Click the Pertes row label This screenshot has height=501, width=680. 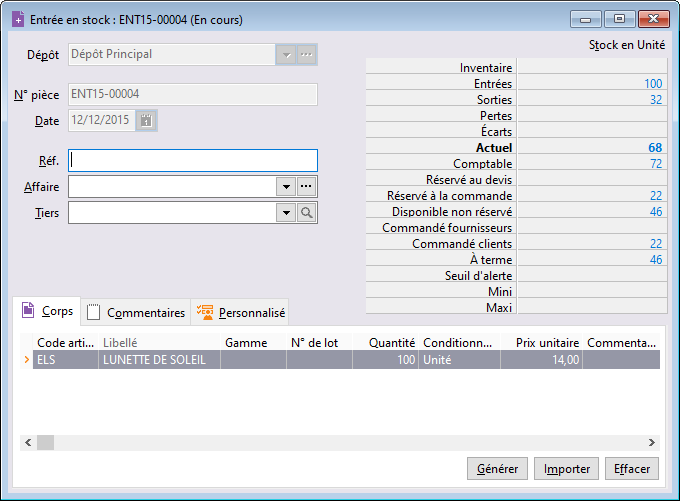click(496, 116)
